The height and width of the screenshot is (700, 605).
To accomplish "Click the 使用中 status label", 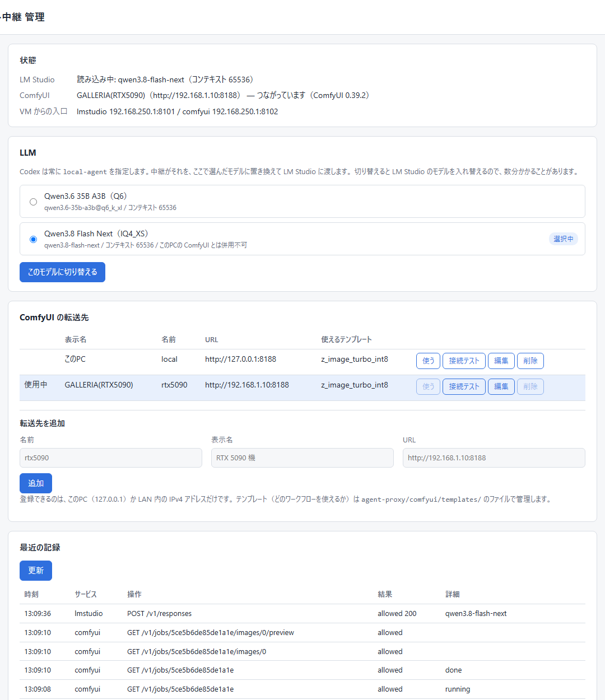I will 36,385.
